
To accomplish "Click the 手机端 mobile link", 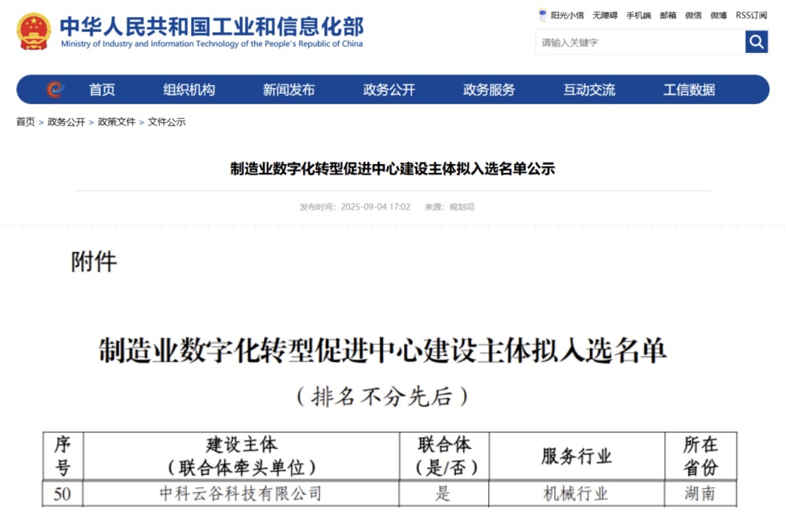I will click(639, 15).
